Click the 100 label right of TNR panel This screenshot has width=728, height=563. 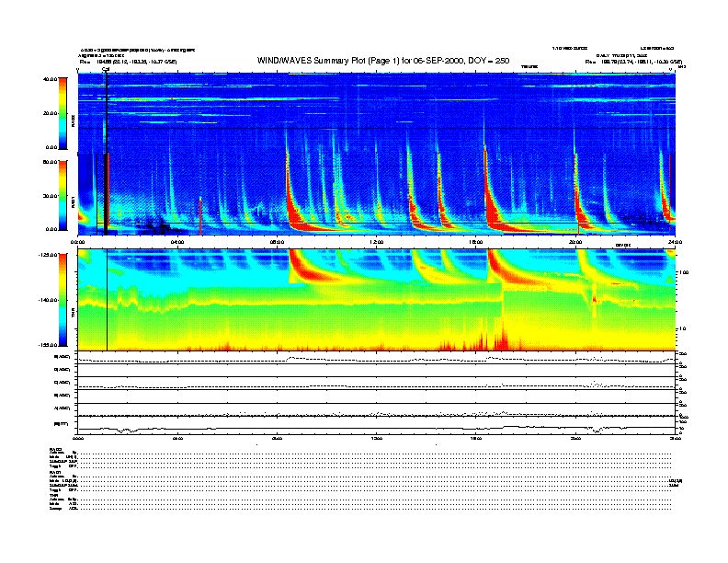(685, 272)
